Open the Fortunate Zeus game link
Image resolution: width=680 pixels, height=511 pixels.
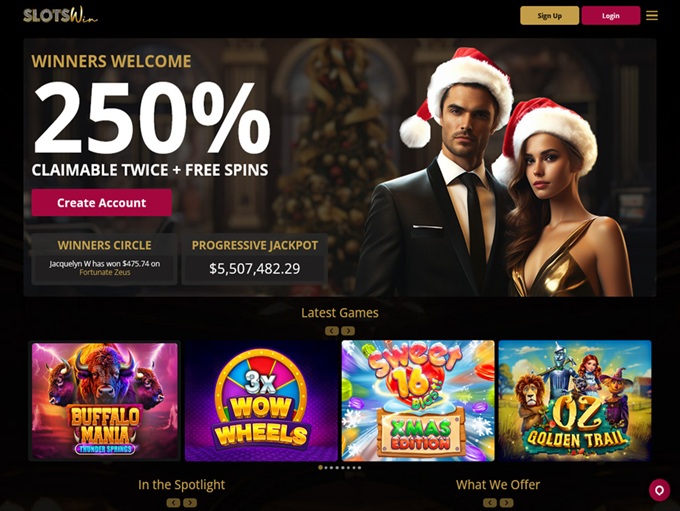click(x=105, y=272)
